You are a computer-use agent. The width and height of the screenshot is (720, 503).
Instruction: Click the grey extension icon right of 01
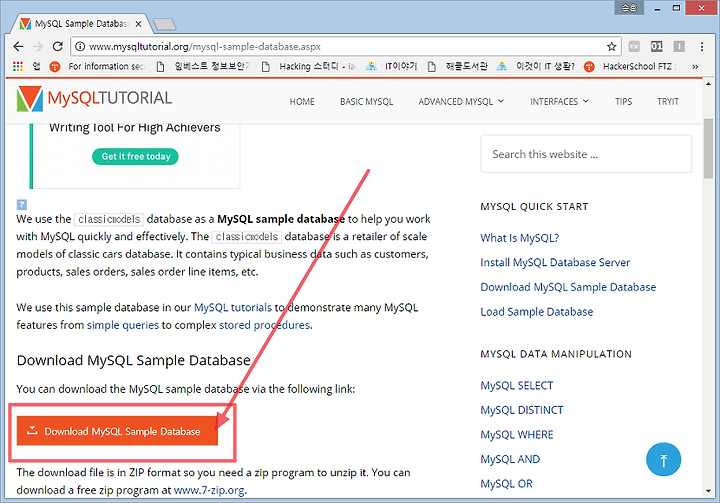(679, 46)
